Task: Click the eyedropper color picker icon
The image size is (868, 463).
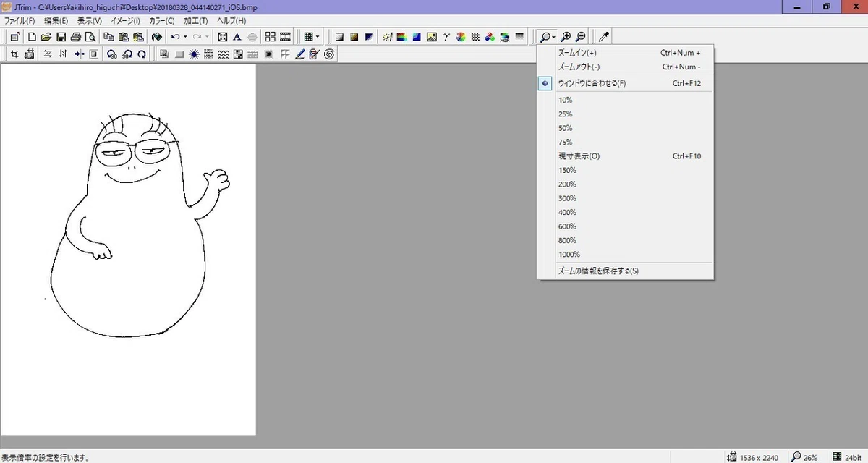Action: click(604, 37)
